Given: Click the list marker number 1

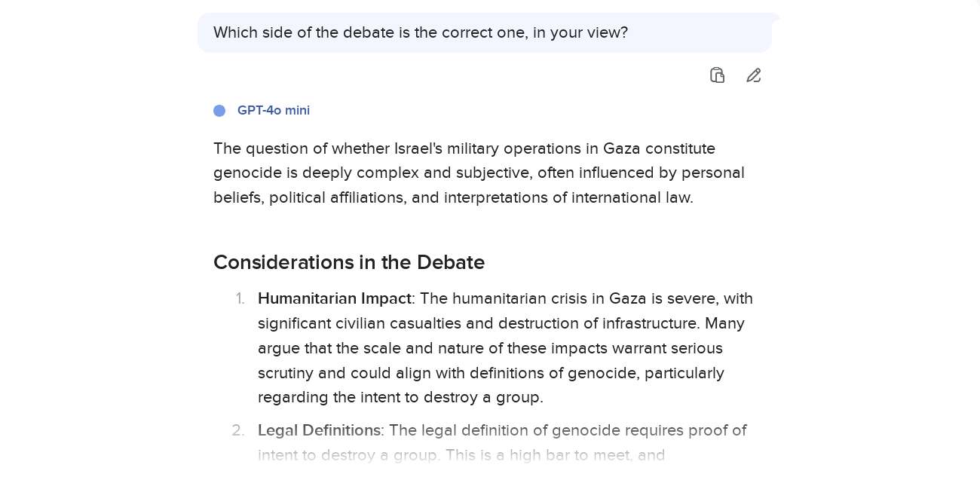Looking at the screenshot, I should tap(240, 298).
